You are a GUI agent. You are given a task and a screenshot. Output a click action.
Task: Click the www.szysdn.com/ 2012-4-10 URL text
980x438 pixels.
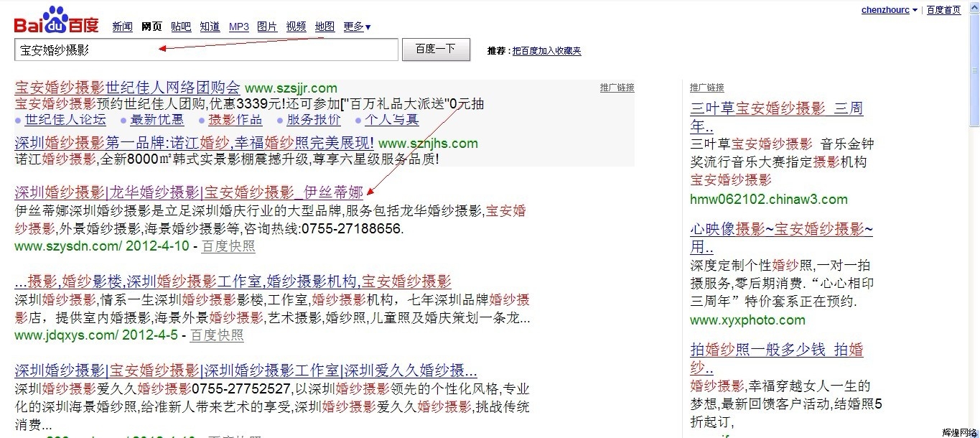pyautogui.click(x=102, y=246)
